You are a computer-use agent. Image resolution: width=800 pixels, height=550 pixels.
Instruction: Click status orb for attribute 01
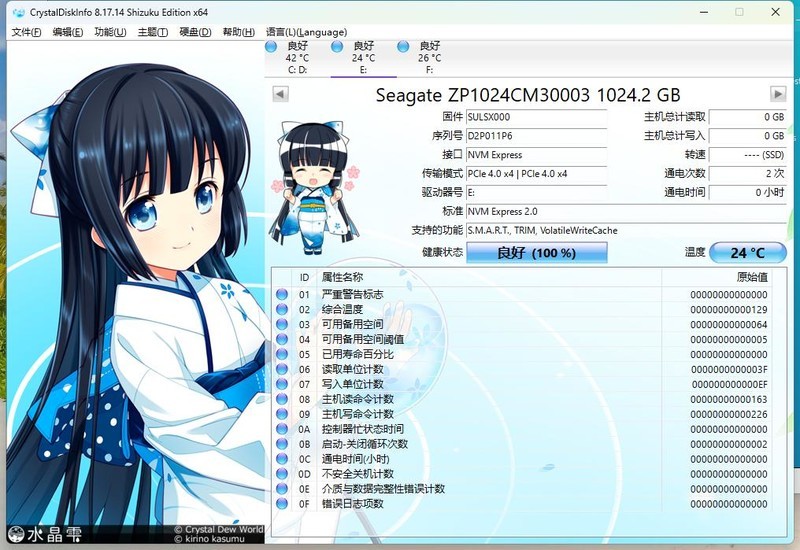point(282,294)
